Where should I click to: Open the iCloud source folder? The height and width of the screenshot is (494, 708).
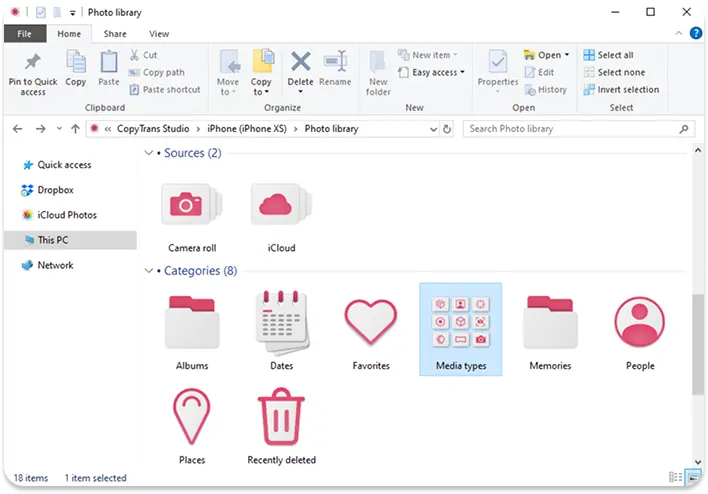pos(281,217)
